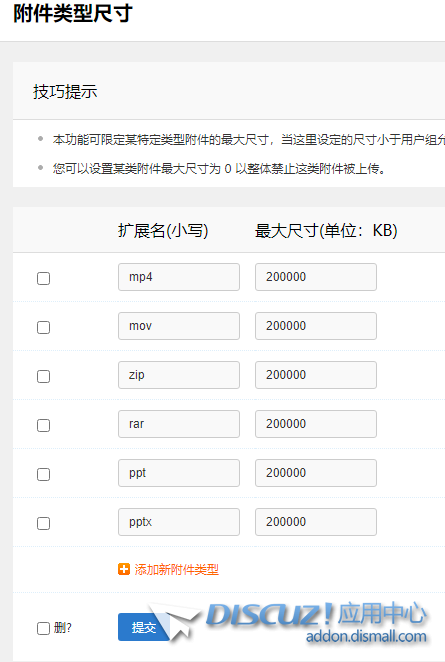Click the pptx extension field
The width and height of the screenshot is (445, 662).
(179, 522)
